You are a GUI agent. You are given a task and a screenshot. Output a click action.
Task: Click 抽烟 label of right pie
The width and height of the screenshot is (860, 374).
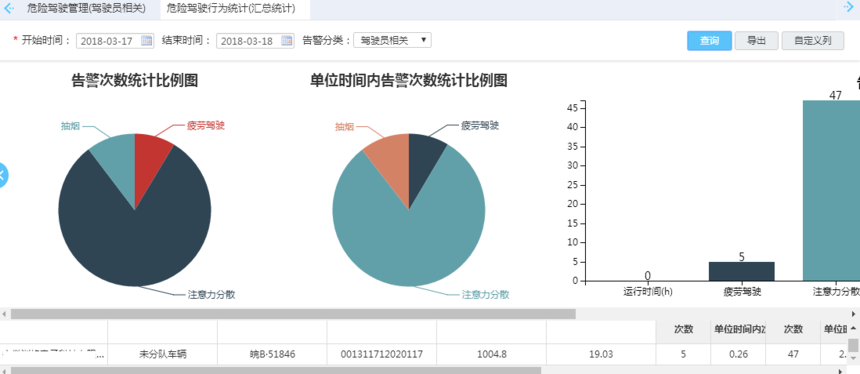(x=344, y=127)
